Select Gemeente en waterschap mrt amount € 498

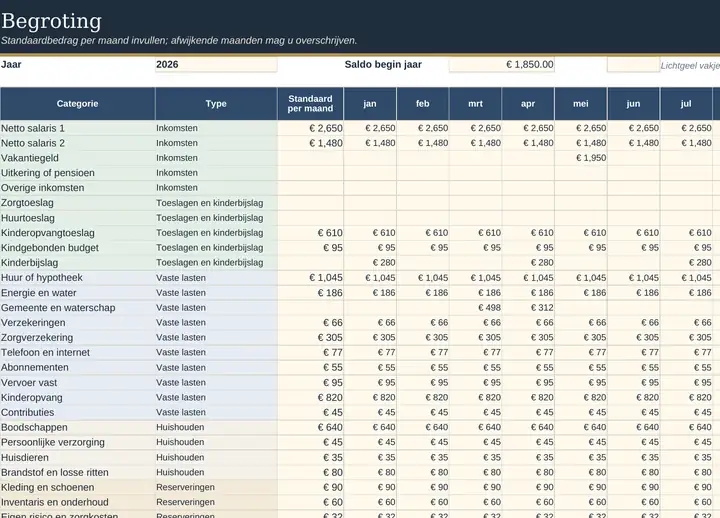pos(475,308)
